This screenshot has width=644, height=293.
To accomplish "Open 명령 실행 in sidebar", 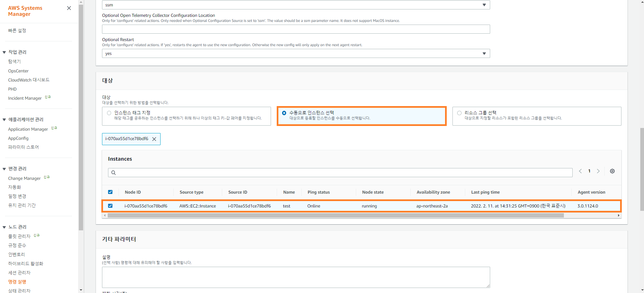I will click(x=17, y=282).
